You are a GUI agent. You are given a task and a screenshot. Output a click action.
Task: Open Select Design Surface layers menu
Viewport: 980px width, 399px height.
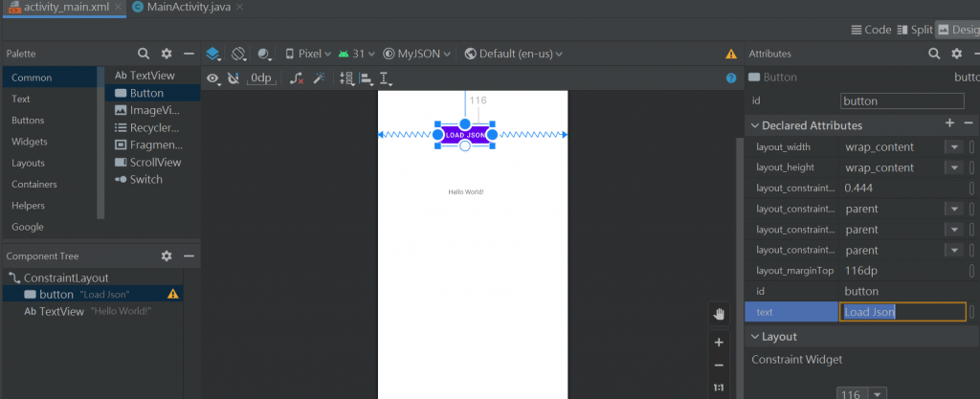[x=213, y=54]
